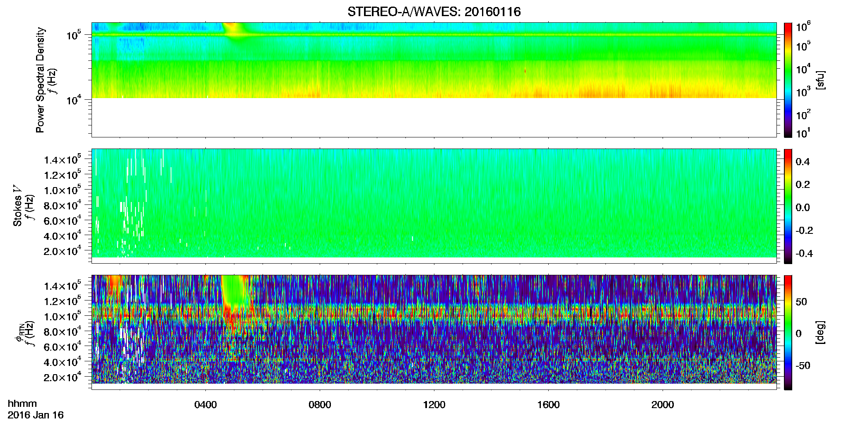Click the empty white area below 10^4 Hz

pyautogui.click(x=434, y=117)
